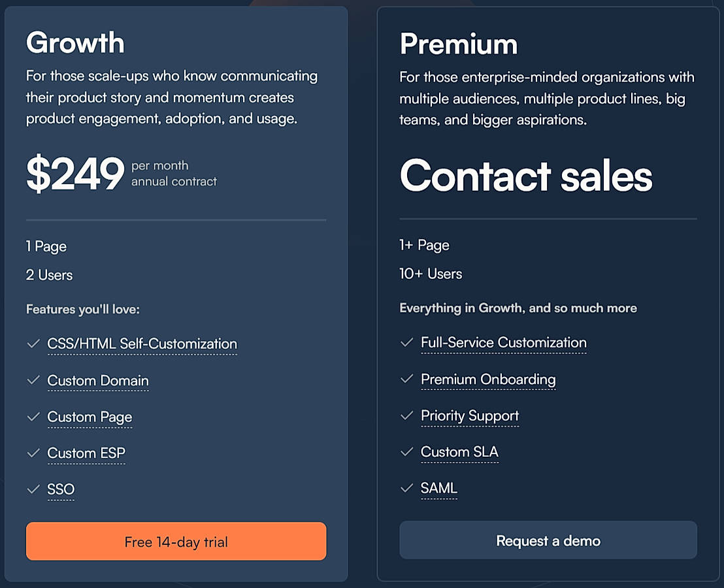
Task: Click the SSO feature link
Action: [x=61, y=489]
